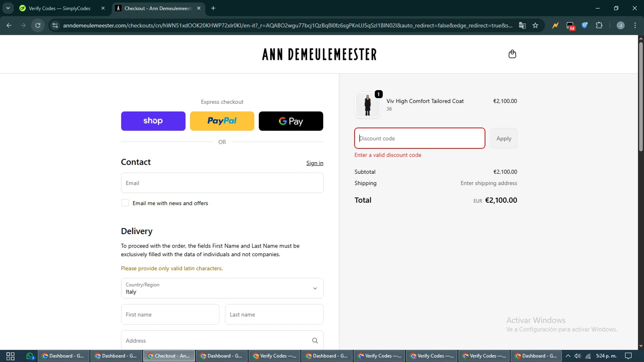
Task: Open the Windows notification center icon
Action: [x=629, y=356]
